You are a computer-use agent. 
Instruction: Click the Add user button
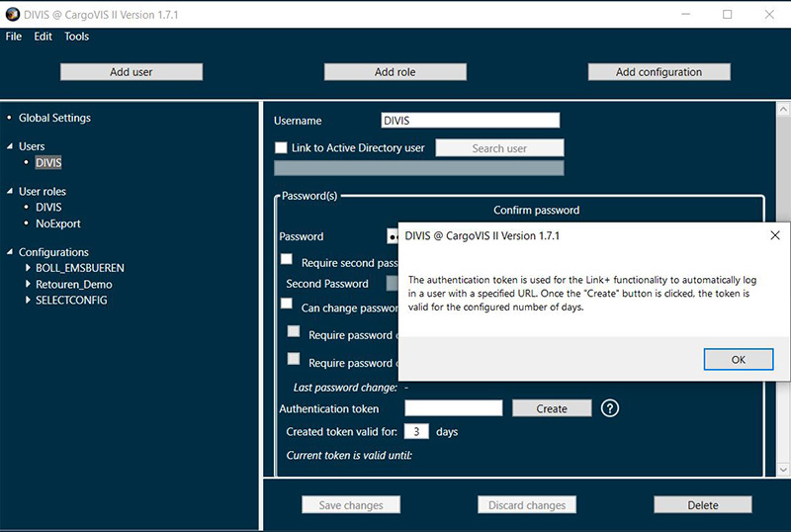pyautogui.click(x=132, y=71)
